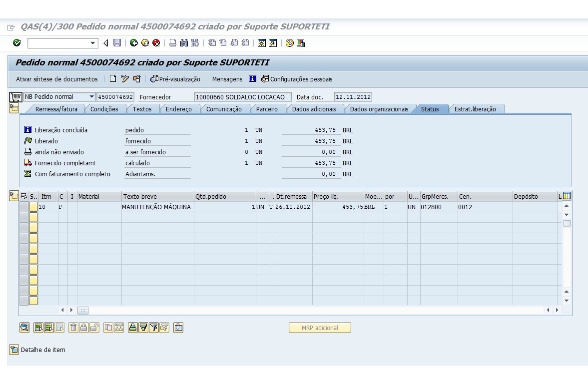Click the Fornecedor field SOLDALOC LOCACAO
Image resolution: width=588 pixels, height=383 pixels.
(243, 97)
